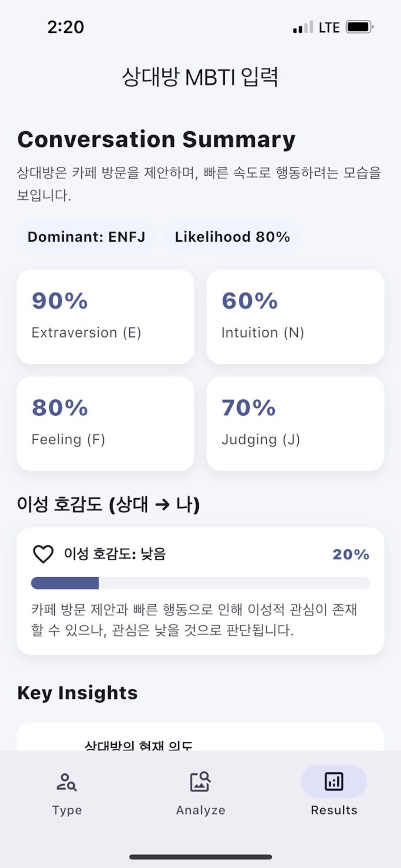This screenshot has width=401, height=868.
Task: Open the 80% Feeling (F) card
Action: point(105,424)
